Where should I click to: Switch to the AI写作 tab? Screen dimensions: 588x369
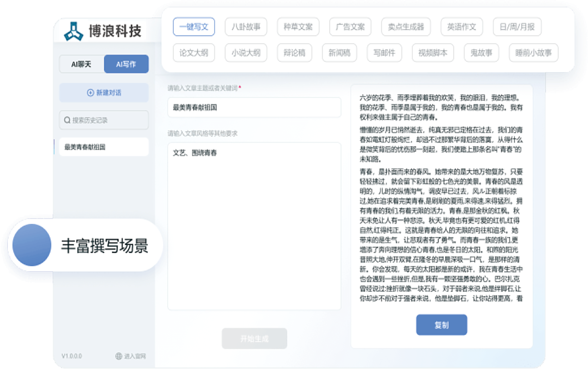point(126,64)
